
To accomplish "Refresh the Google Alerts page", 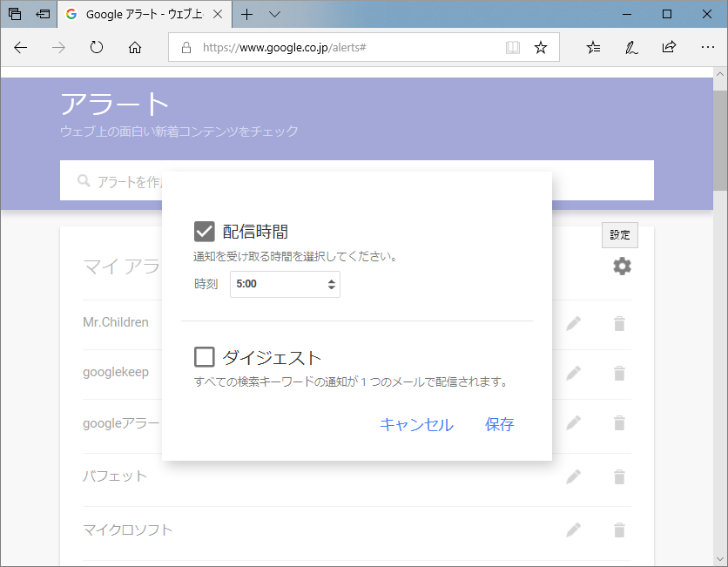I will click(97, 47).
